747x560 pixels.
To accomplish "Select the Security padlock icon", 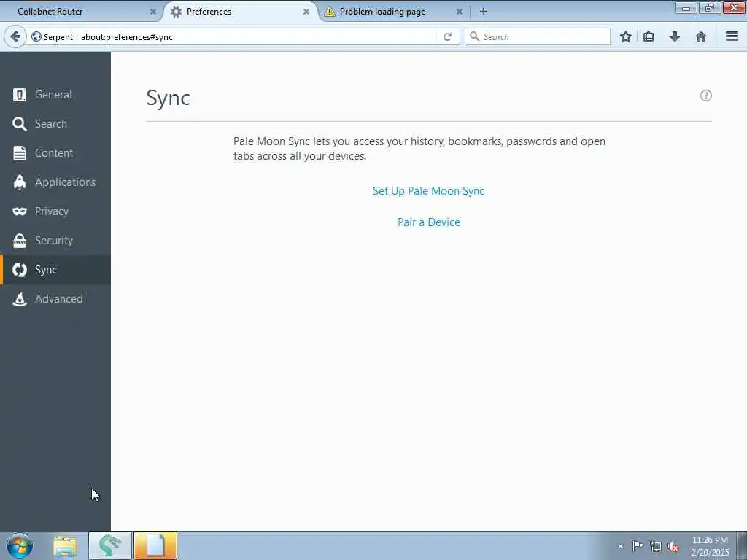I will coord(20,241).
